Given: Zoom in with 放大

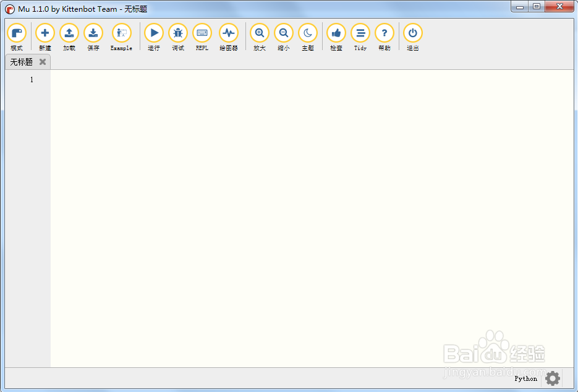Looking at the screenshot, I should point(259,33).
